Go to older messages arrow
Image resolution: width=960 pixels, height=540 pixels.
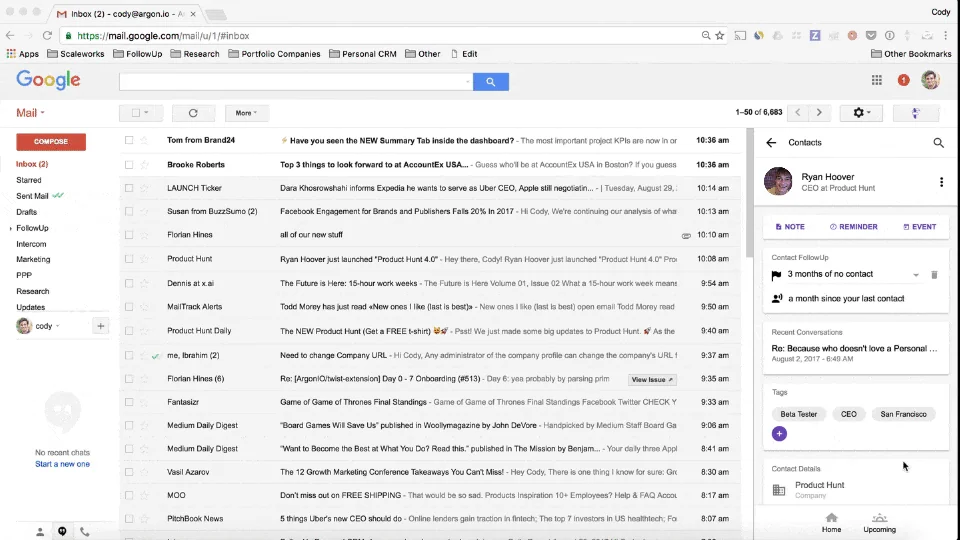pos(819,113)
